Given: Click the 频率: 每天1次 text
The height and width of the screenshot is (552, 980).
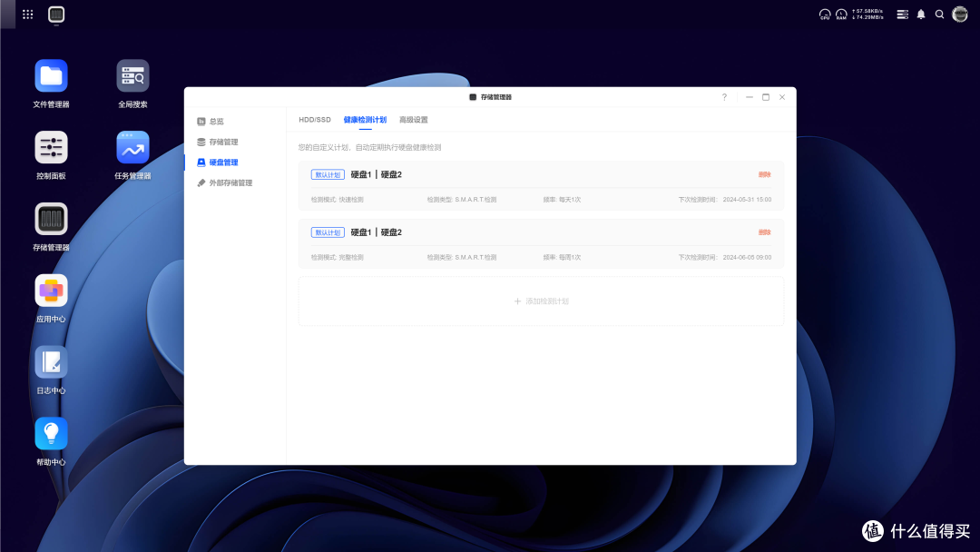Looking at the screenshot, I should pos(562,200).
